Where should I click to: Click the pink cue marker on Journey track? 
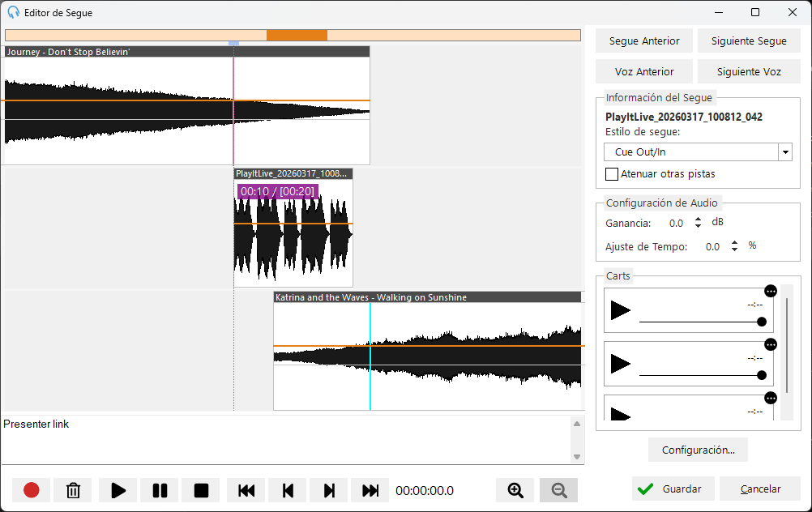click(233, 111)
